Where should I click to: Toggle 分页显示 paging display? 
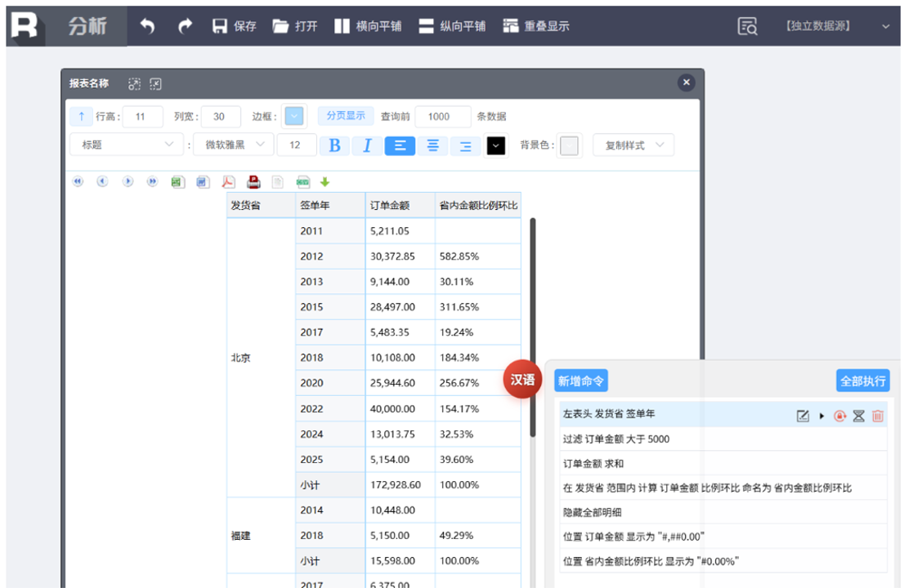point(346,116)
